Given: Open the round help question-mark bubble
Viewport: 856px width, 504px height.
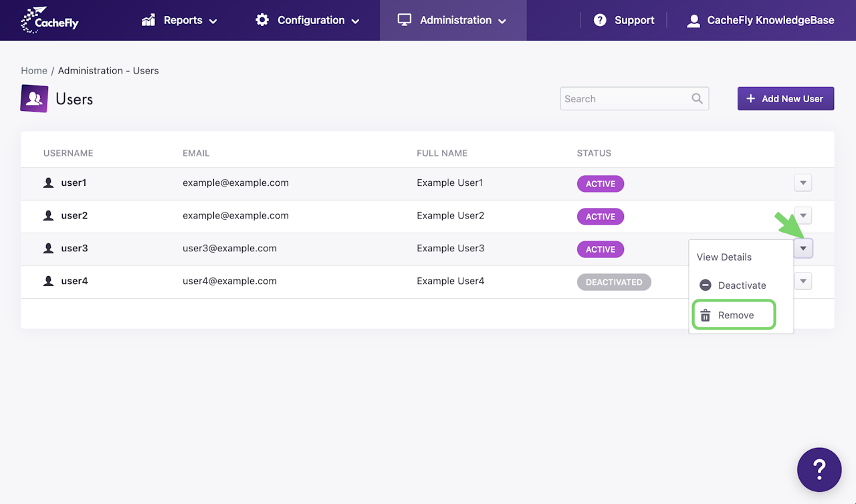Looking at the screenshot, I should 819,469.
